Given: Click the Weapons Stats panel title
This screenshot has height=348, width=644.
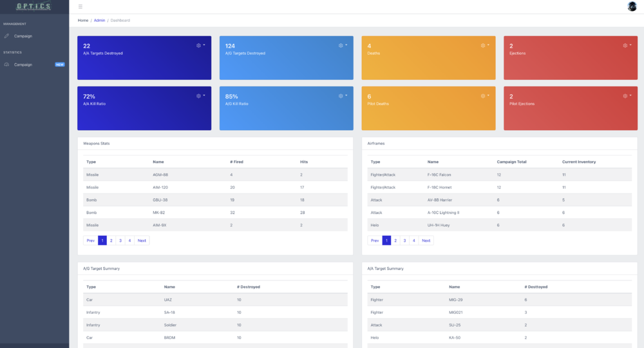Looking at the screenshot, I should coord(96,144).
